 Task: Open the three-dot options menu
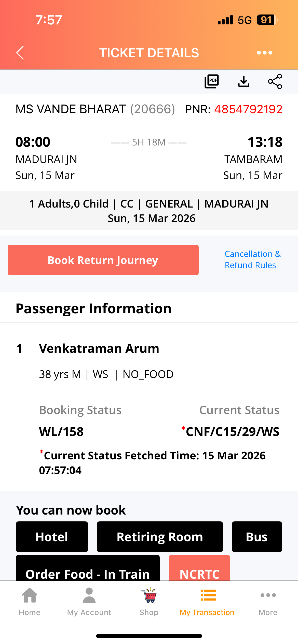[x=264, y=53]
